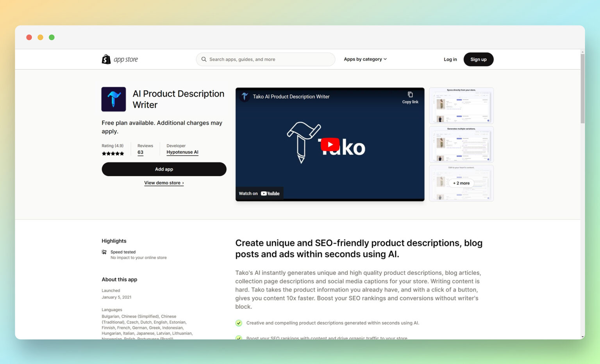Click the checkmark beside the first feature bullet
Viewport: 600px width, 364px height.
(239, 323)
